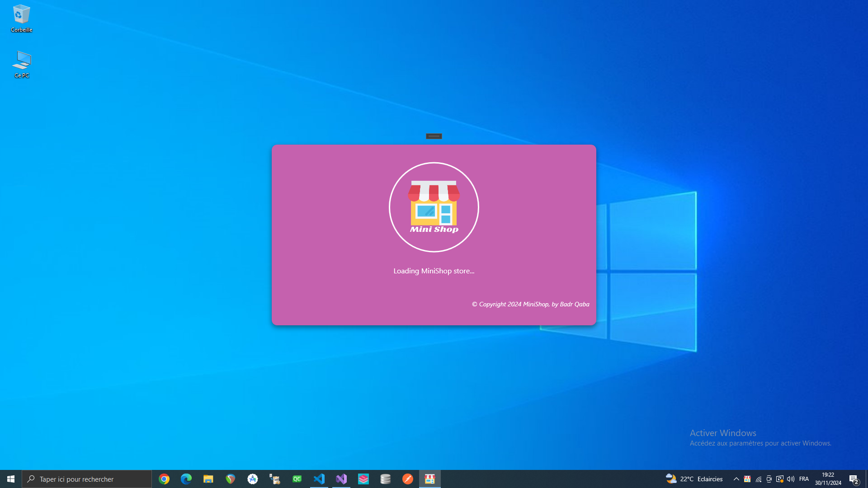Open Google Chrome from the taskbar
Image resolution: width=868 pixels, height=488 pixels.
(x=164, y=479)
